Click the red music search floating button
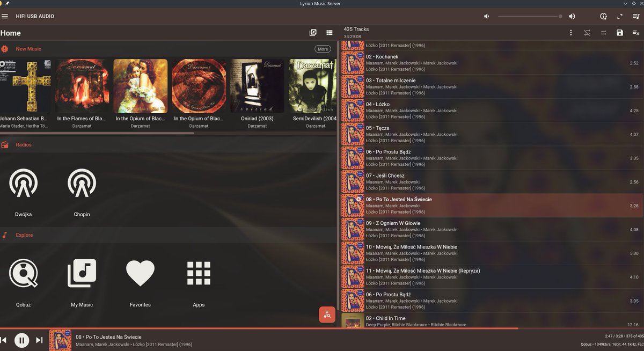 [x=327, y=315]
